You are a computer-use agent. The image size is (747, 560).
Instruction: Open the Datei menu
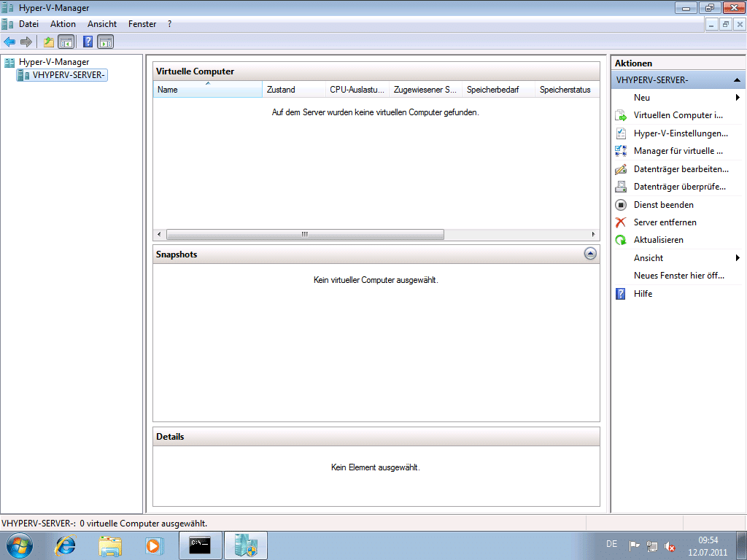[28, 24]
